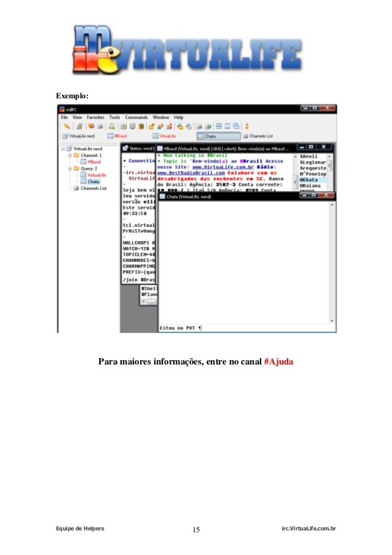The height and width of the screenshot is (555, 392).
Task: Click the #Brasil nick list scrollbar
Action: [330, 172]
